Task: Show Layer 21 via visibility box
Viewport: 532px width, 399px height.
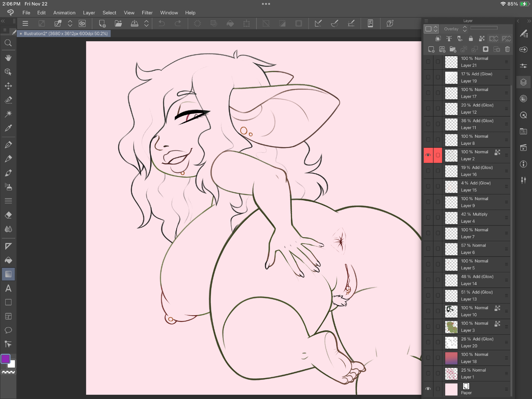Action: (x=428, y=62)
